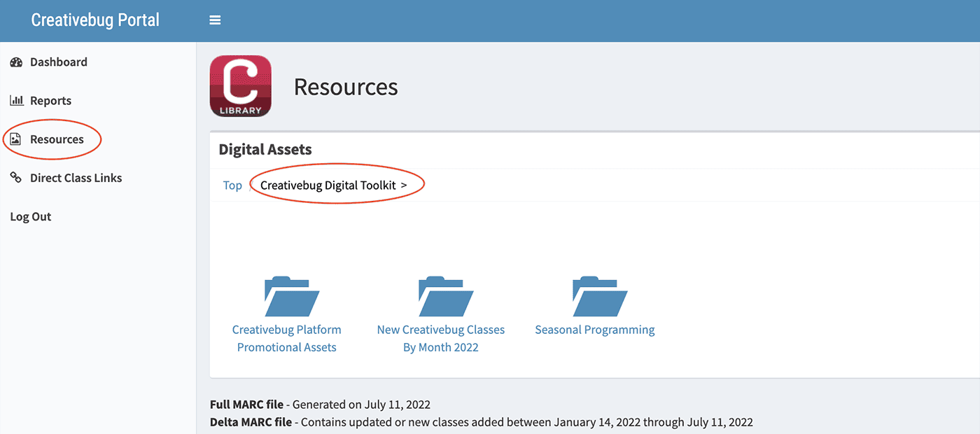
Task: Click the Creativebug Library logo
Action: (241, 86)
